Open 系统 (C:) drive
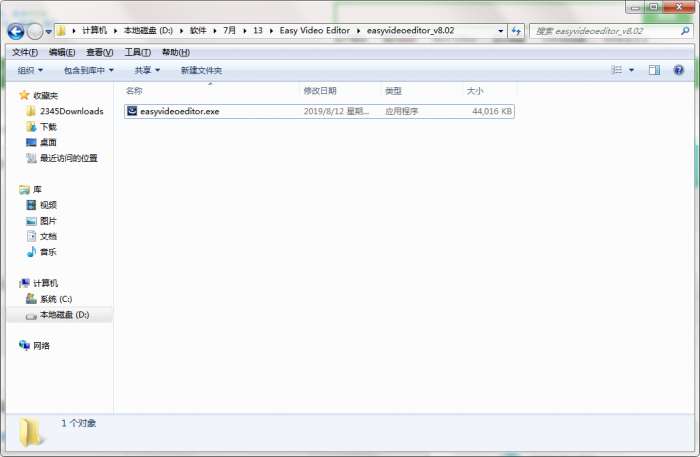 tap(56, 299)
